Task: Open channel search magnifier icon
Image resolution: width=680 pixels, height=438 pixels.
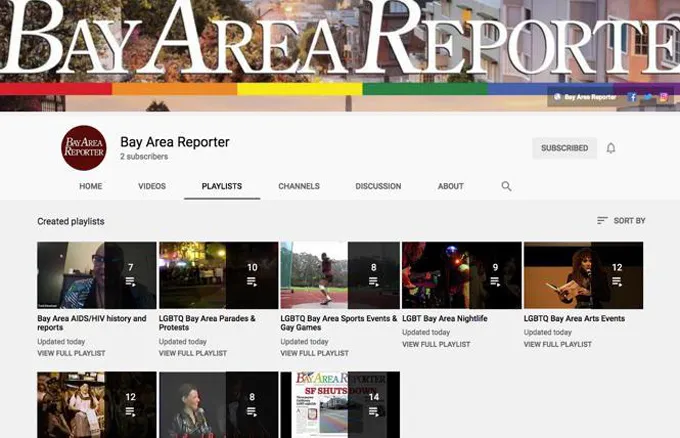Action: pos(506,186)
